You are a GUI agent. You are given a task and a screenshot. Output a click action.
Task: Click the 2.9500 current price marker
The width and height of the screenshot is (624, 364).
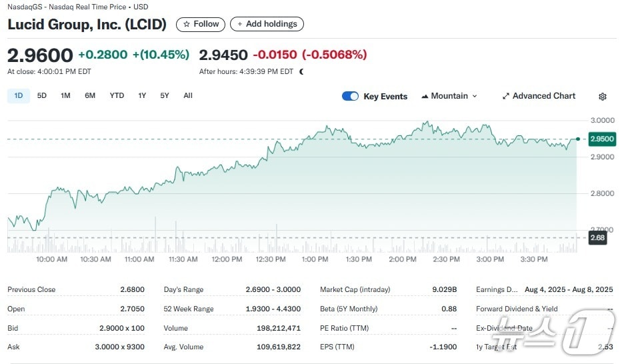[601, 139]
